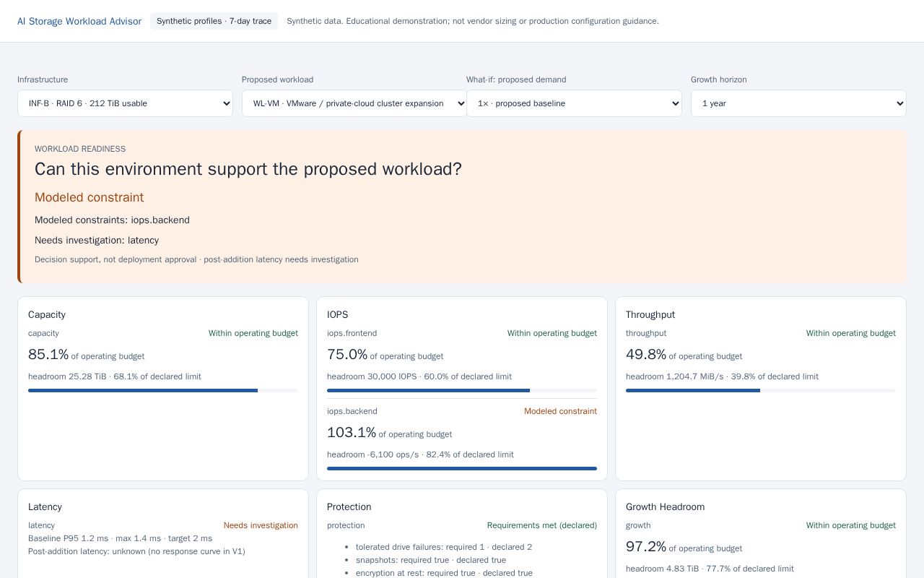Screen dimensions: 924x578
Task: Click the Throughput progress bar
Action: coord(761,391)
